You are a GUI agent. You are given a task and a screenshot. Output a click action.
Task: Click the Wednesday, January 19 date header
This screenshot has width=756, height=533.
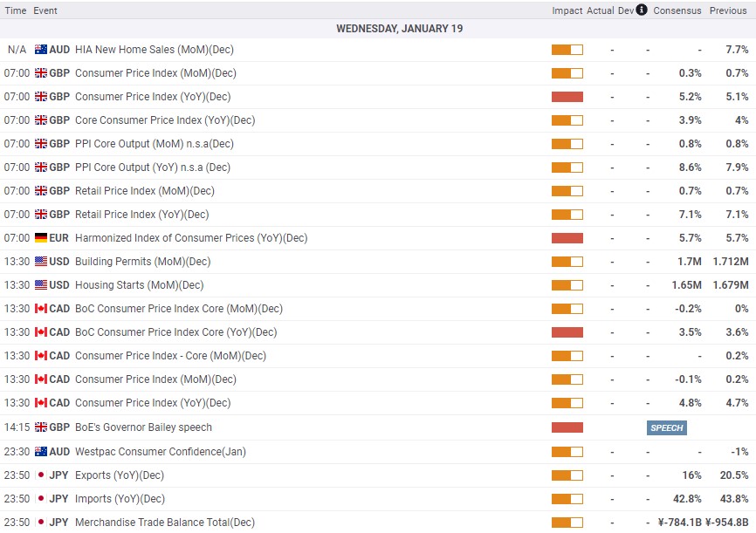pyautogui.click(x=400, y=29)
